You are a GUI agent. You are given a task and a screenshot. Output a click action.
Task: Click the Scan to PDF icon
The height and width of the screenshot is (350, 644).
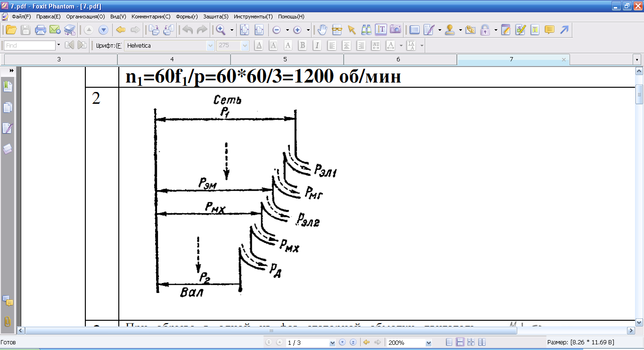click(70, 30)
